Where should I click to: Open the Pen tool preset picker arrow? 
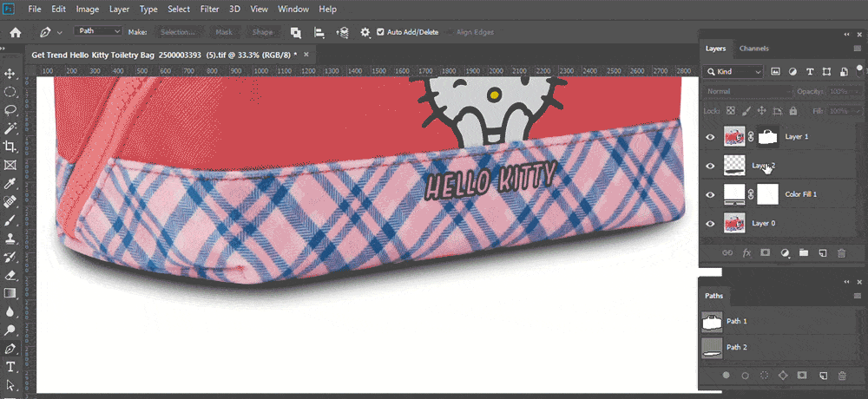[59, 33]
